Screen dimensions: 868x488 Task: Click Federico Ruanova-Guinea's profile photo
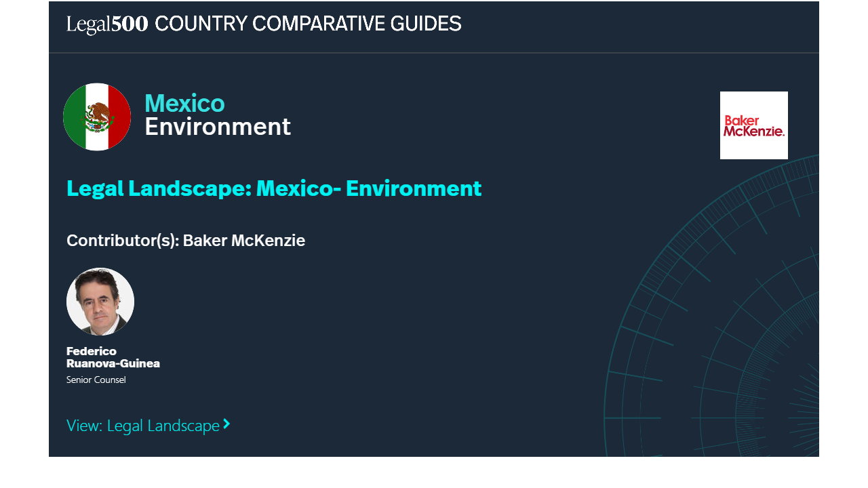tap(100, 302)
